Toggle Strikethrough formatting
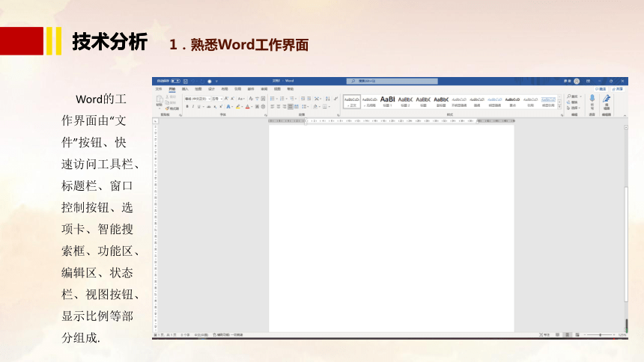This screenshot has width=644, height=362. point(209,107)
